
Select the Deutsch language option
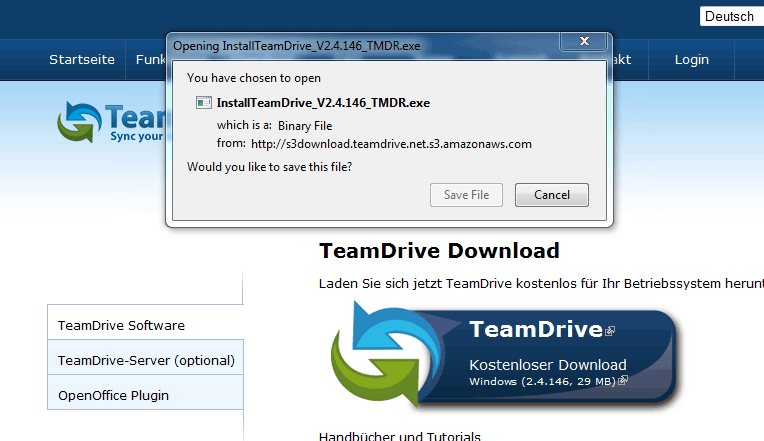click(x=731, y=17)
